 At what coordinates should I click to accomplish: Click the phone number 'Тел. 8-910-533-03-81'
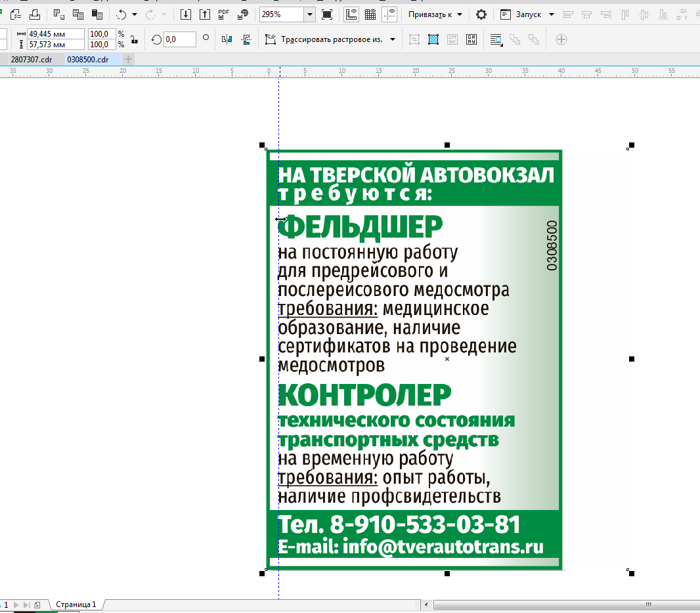pyautogui.click(x=399, y=524)
